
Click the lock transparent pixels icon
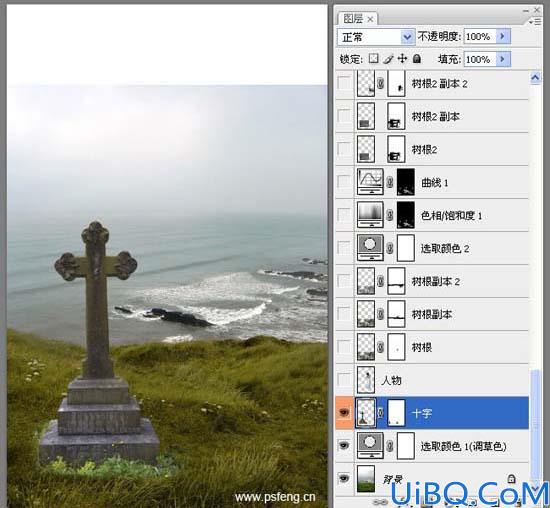pos(374,59)
